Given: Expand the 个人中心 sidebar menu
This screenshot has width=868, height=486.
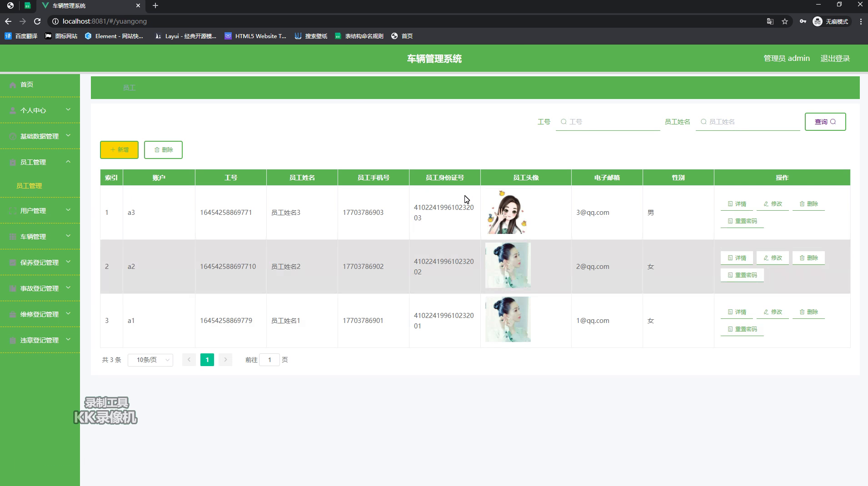Looking at the screenshot, I should click(40, 110).
